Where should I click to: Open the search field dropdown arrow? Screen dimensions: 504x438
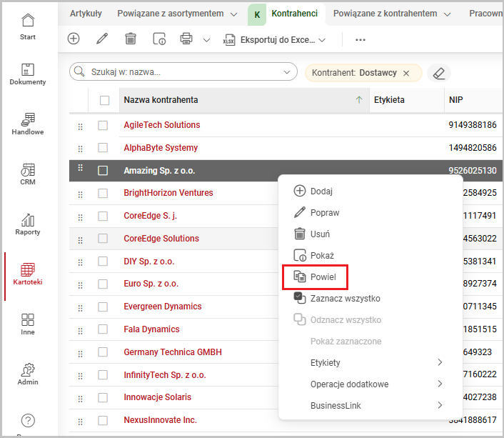288,72
